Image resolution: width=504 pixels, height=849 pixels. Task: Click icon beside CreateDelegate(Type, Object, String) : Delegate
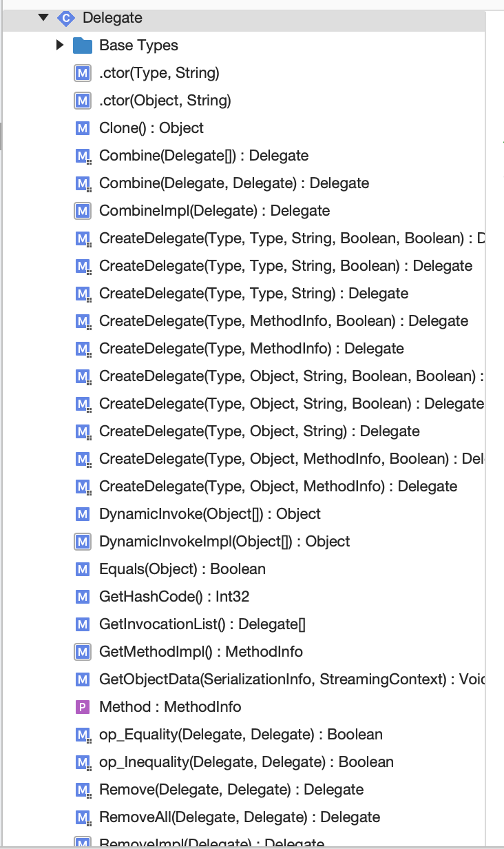point(83,431)
